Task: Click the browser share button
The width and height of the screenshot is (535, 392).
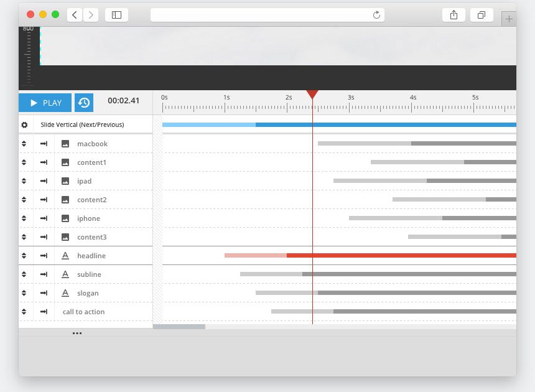Action: point(454,15)
